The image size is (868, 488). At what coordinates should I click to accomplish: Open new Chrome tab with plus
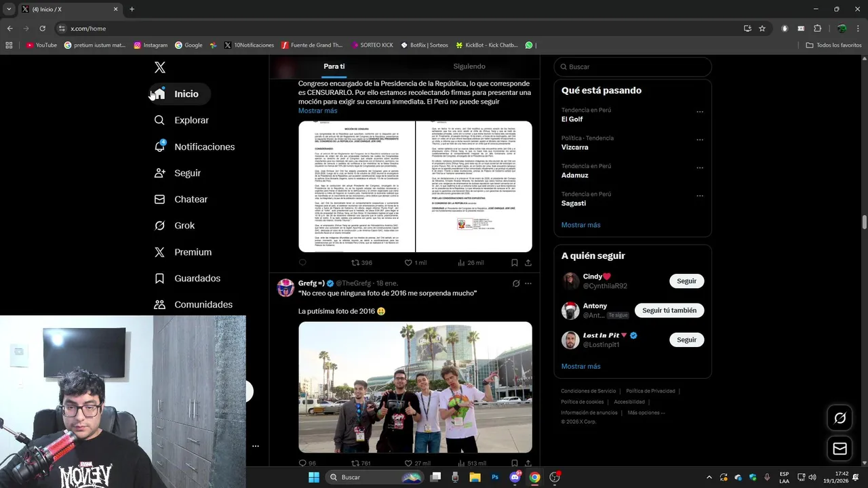(x=132, y=9)
